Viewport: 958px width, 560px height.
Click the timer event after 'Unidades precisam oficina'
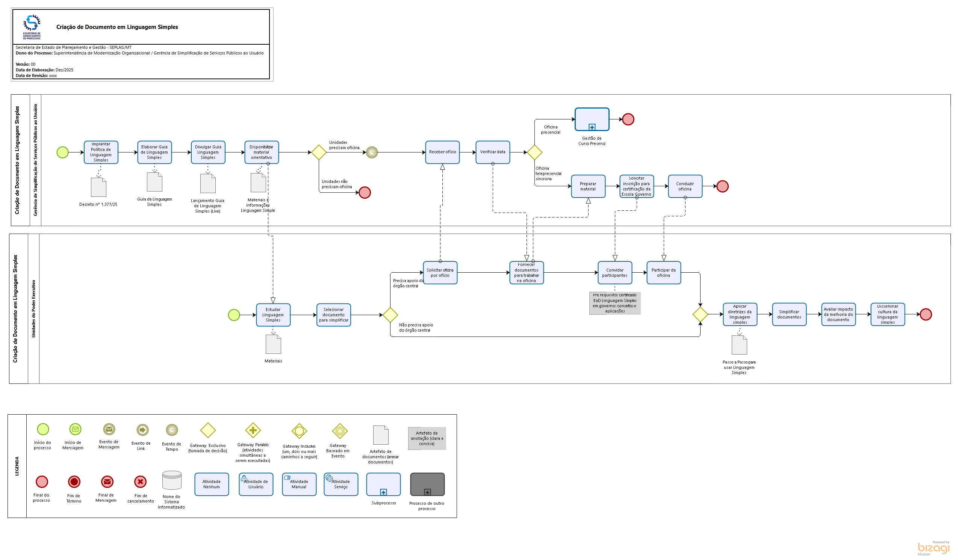click(372, 152)
